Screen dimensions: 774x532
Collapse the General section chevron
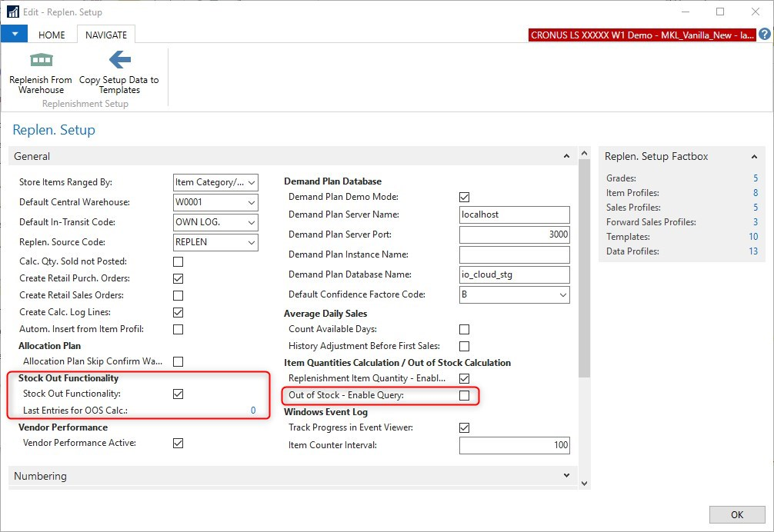[567, 156]
